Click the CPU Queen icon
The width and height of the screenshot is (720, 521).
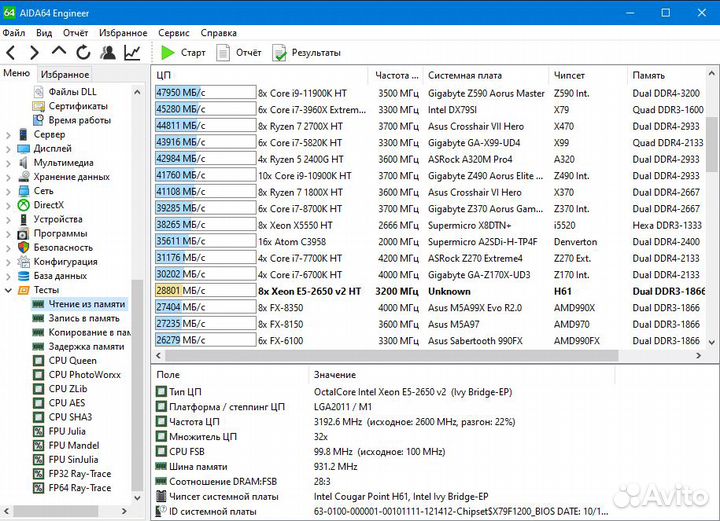(x=39, y=361)
